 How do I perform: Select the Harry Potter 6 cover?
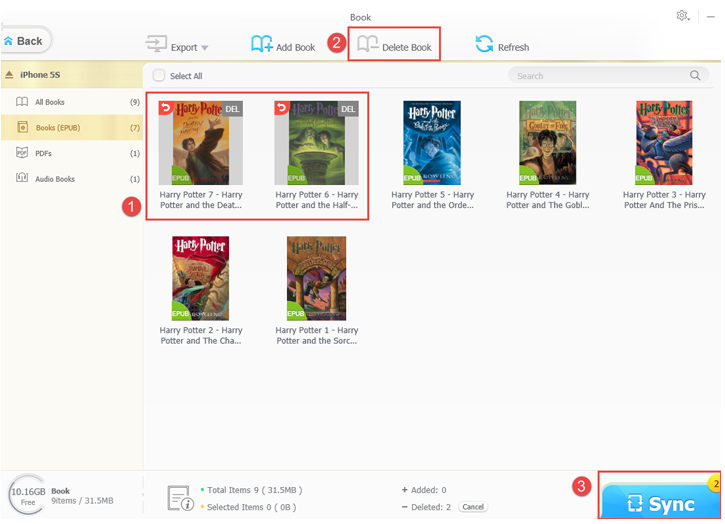click(316, 143)
